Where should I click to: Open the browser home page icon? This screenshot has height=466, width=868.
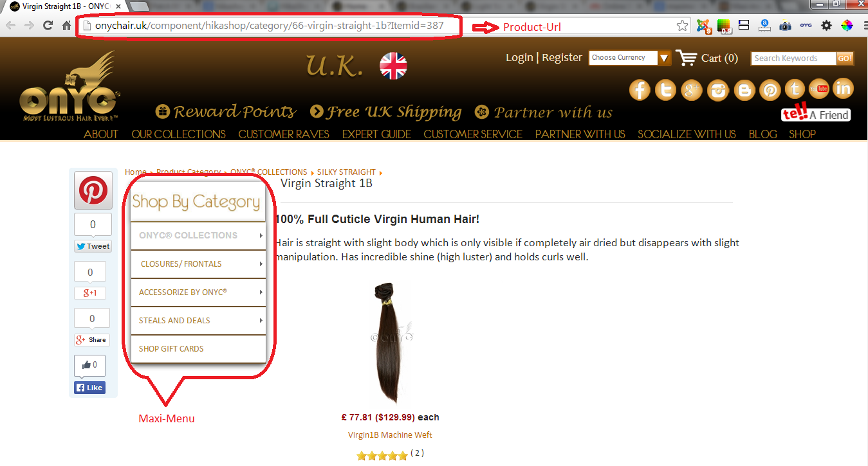pos(66,26)
